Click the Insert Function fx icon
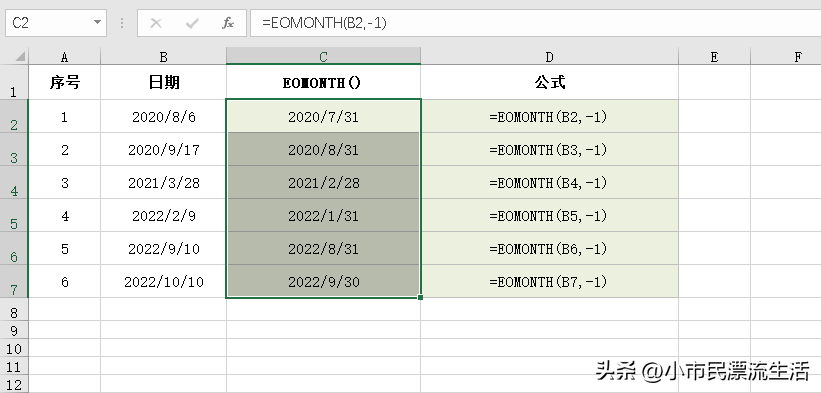This screenshot has width=821, height=393. [228, 23]
